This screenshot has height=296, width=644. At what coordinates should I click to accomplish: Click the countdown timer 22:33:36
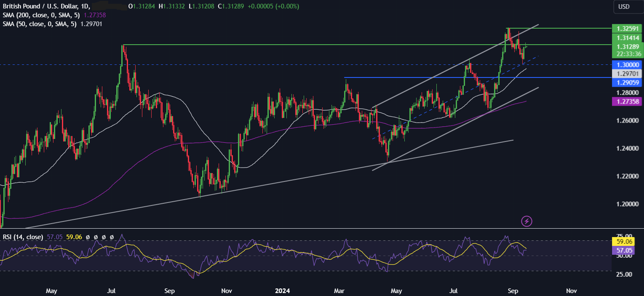click(628, 54)
